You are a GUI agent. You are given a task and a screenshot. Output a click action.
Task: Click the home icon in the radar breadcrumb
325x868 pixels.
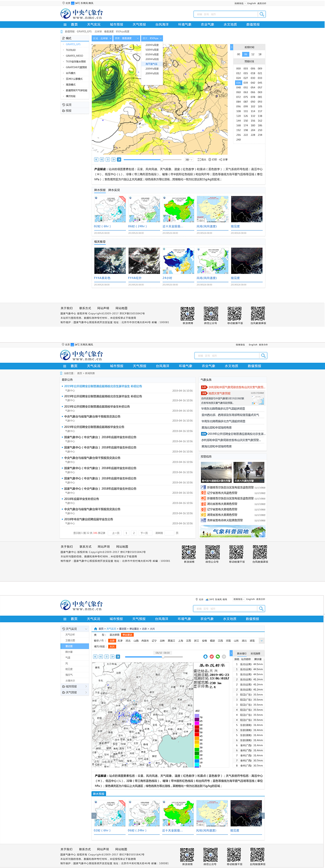coord(96,629)
